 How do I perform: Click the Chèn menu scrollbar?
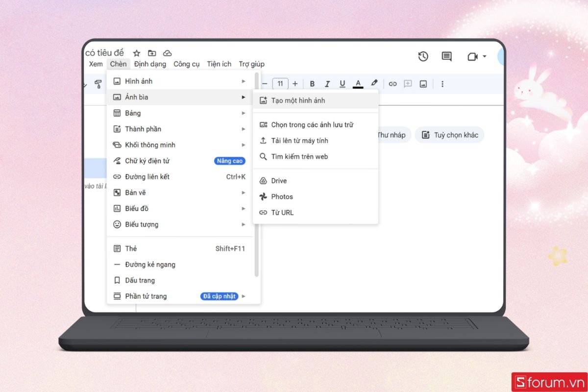[256, 175]
